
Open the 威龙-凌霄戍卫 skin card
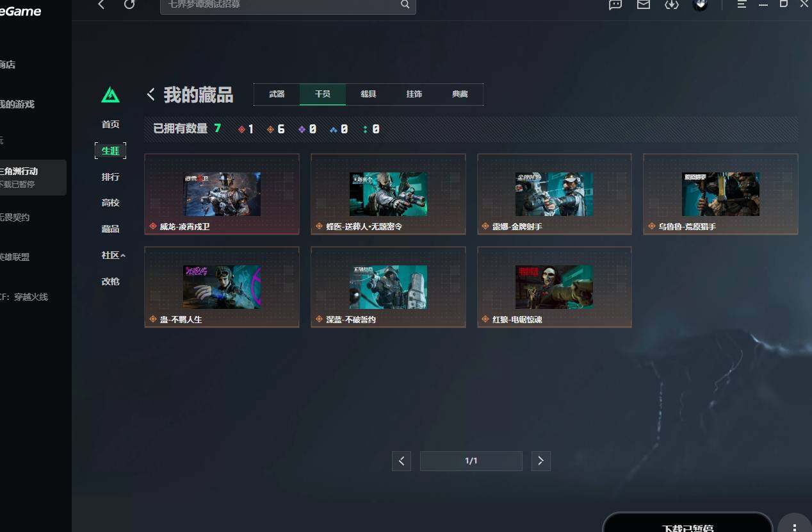(x=222, y=194)
